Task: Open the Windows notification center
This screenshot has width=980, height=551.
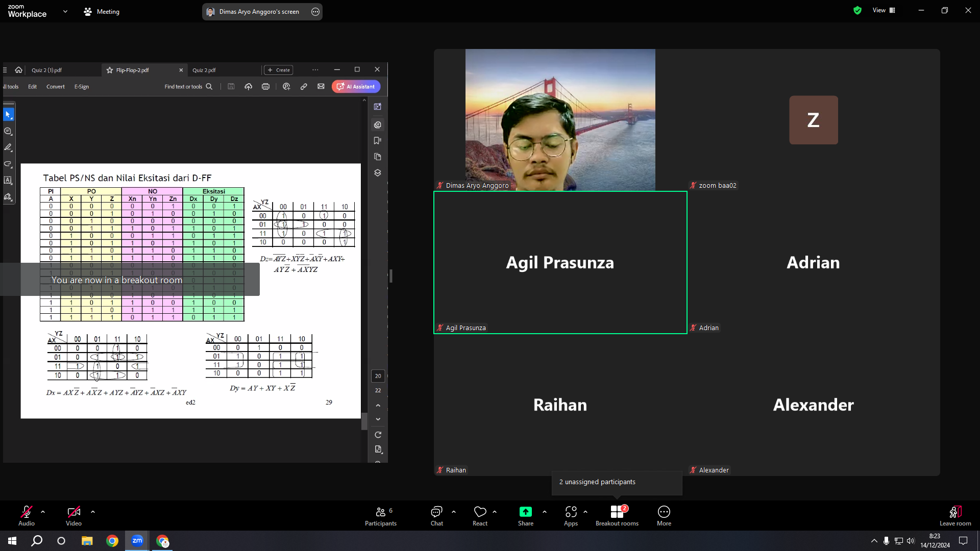Action: pos(963,541)
